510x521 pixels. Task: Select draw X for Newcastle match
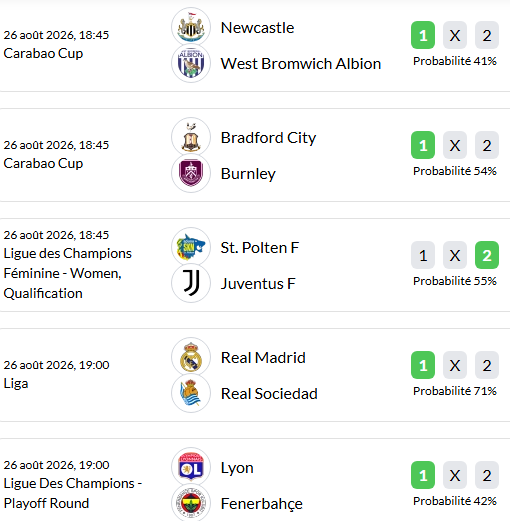455,35
